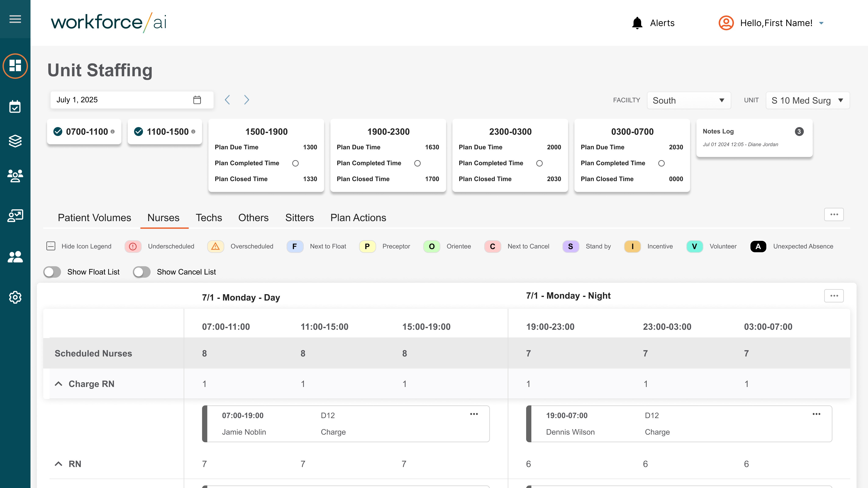Screen dimensions: 868x488
Task: Switch to the Techs tab
Action: (209, 218)
